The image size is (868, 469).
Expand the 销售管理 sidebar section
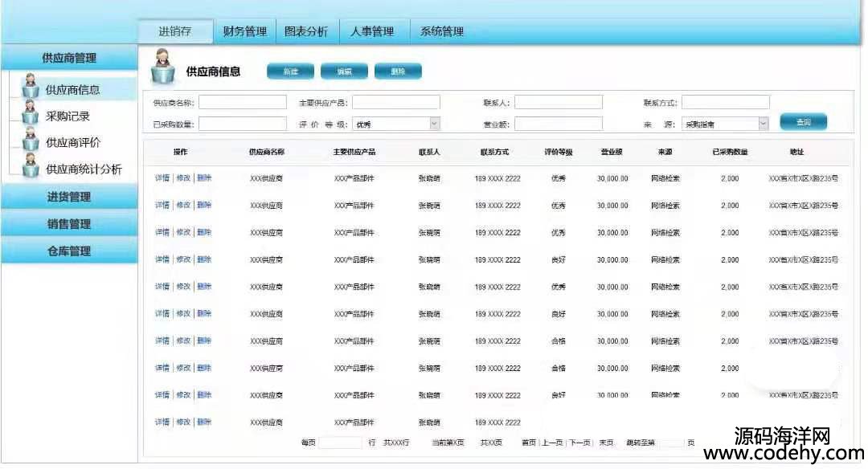pyautogui.click(x=69, y=224)
